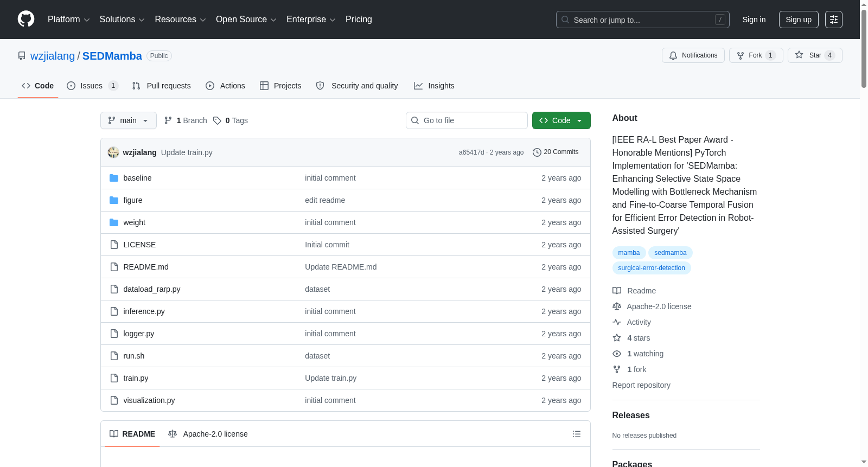Select the Apache-2.0 license tab
The image size is (868, 467).
[x=208, y=434]
